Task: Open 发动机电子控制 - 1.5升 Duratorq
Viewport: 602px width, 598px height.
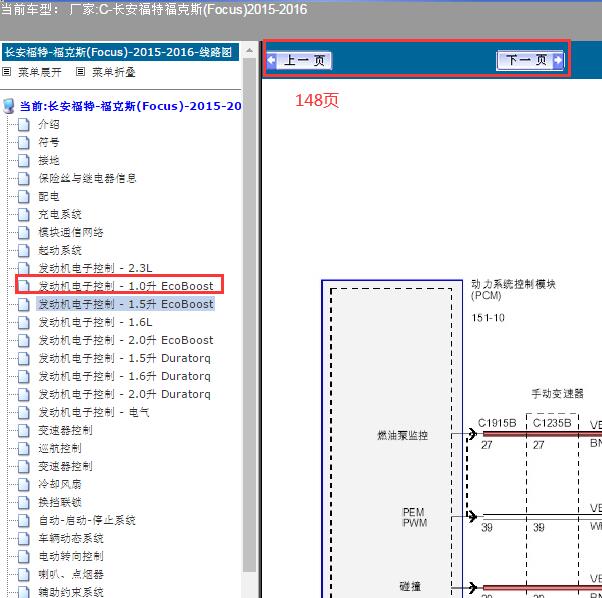Action: click(x=124, y=358)
